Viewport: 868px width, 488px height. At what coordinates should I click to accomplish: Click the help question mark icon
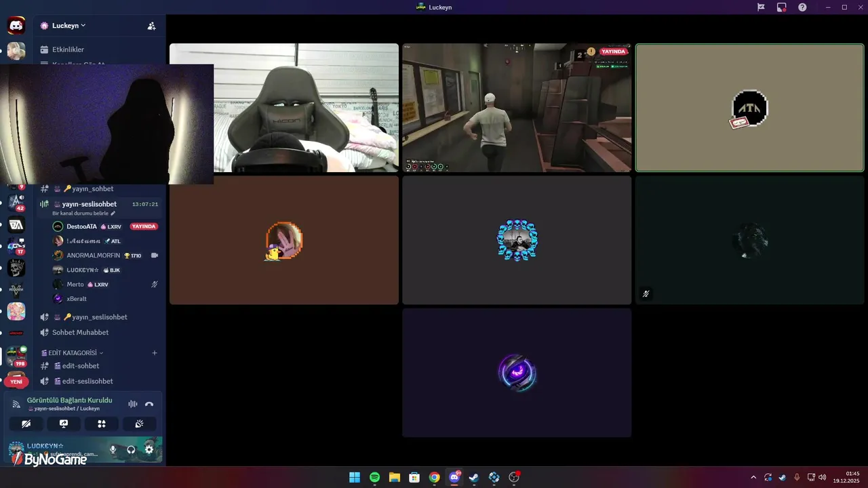pos(802,7)
